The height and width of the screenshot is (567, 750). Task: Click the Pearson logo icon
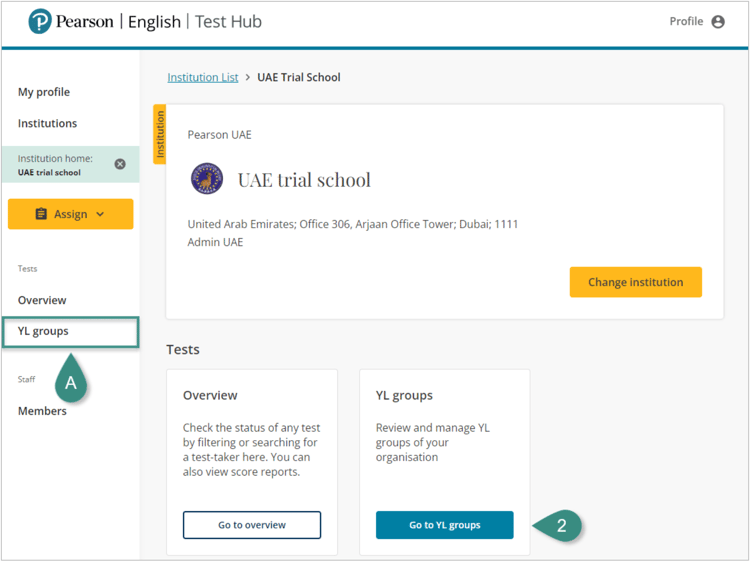(x=40, y=21)
